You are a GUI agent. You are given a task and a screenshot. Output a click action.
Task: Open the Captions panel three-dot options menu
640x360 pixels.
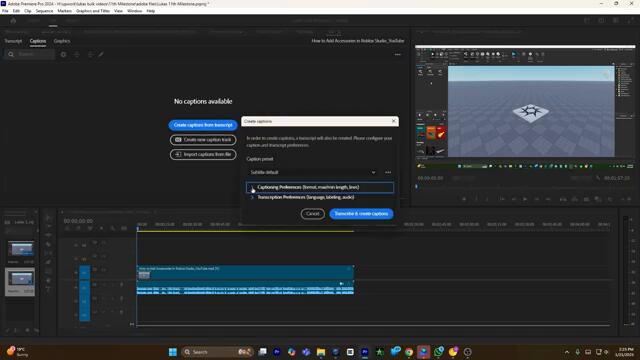click(398, 54)
